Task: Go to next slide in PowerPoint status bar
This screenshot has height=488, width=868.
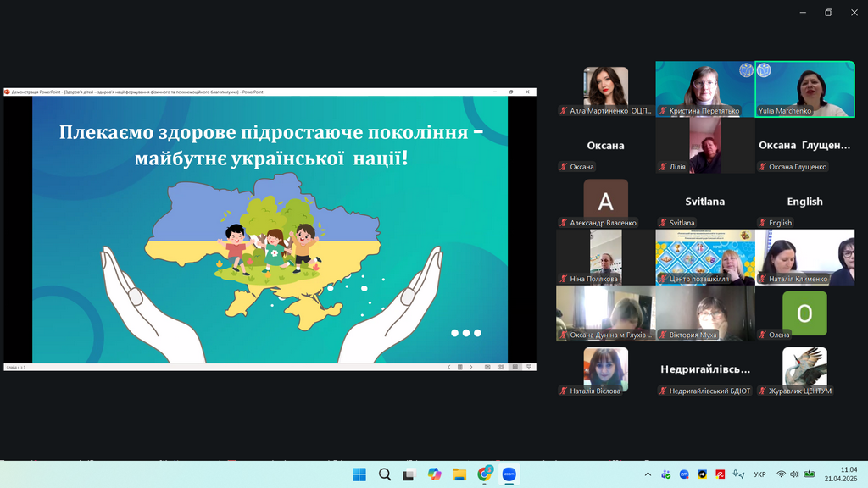Action: point(471,367)
